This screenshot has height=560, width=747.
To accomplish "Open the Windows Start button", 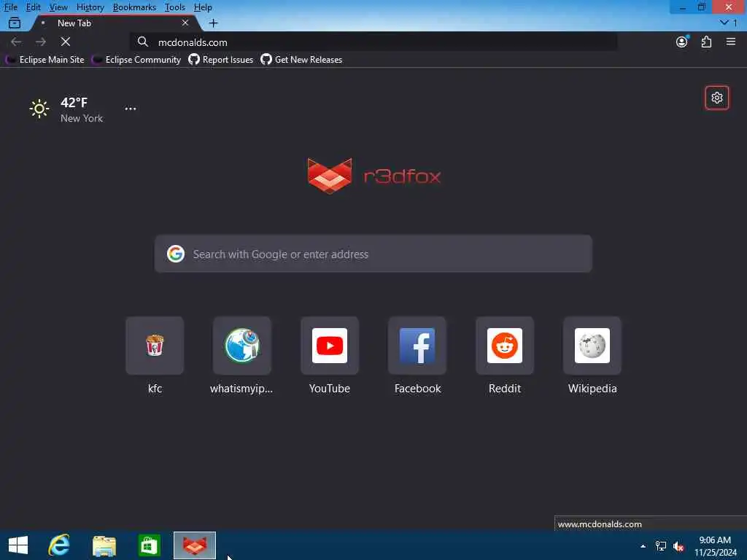I will [x=18, y=545].
